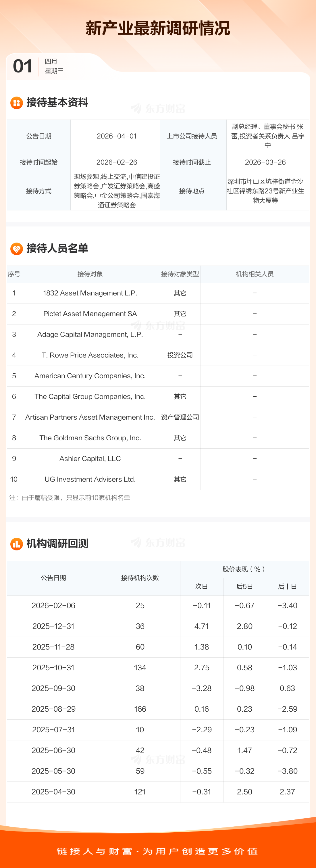The height and width of the screenshot is (868, 316).
Task: Select the page title 新产业最新调研情况
Action: click(x=158, y=28)
